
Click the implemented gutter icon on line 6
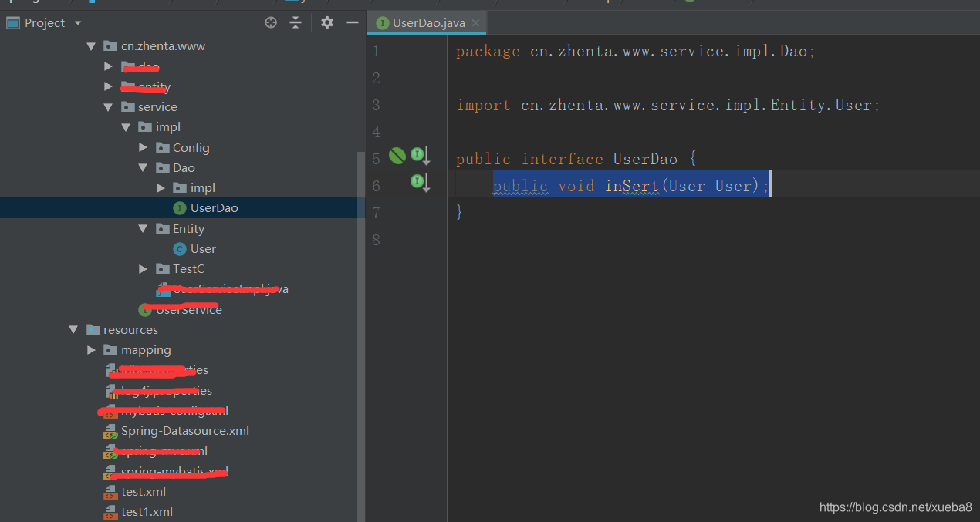[x=420, y=184]
